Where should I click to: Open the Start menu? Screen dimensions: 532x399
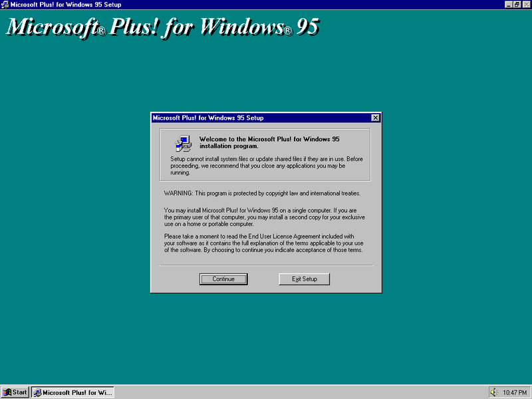13,392
